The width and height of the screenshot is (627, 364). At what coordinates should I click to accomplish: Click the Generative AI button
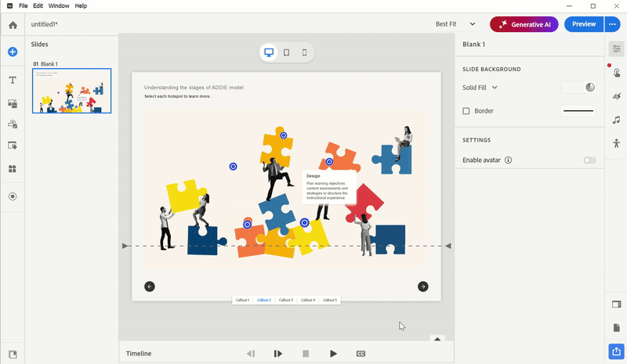pyautogui.click(x=524, y=24)
